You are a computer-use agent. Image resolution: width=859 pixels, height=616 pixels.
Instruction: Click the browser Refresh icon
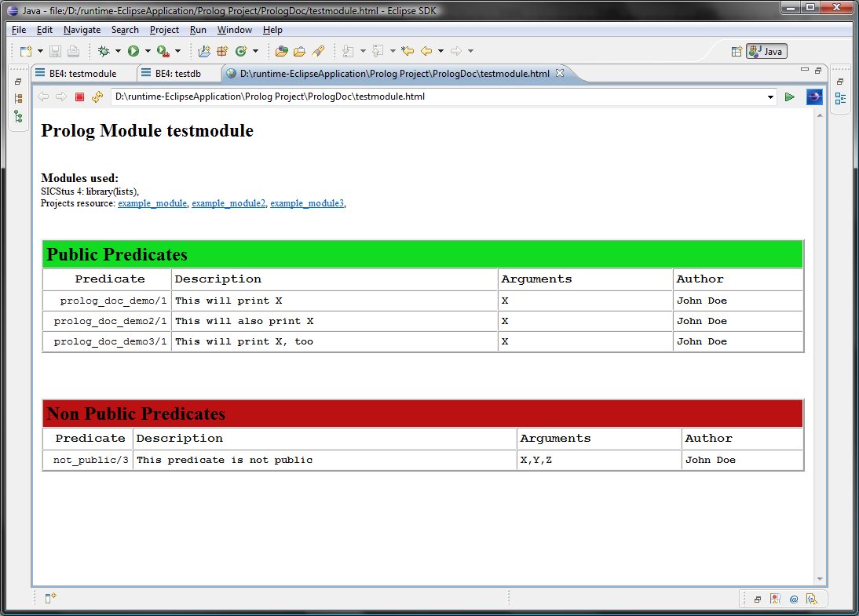[97, 97]
